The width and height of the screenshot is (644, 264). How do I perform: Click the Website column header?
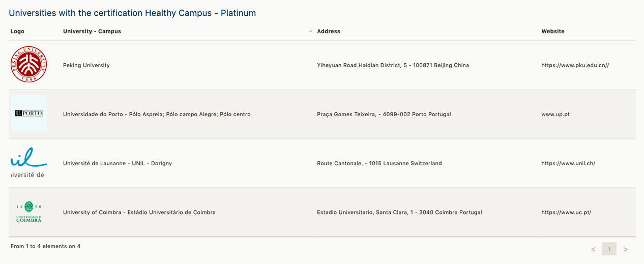553,31
